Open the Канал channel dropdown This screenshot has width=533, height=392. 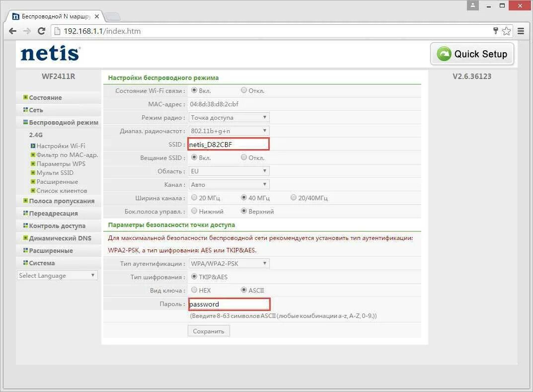[x=229, y=185]
